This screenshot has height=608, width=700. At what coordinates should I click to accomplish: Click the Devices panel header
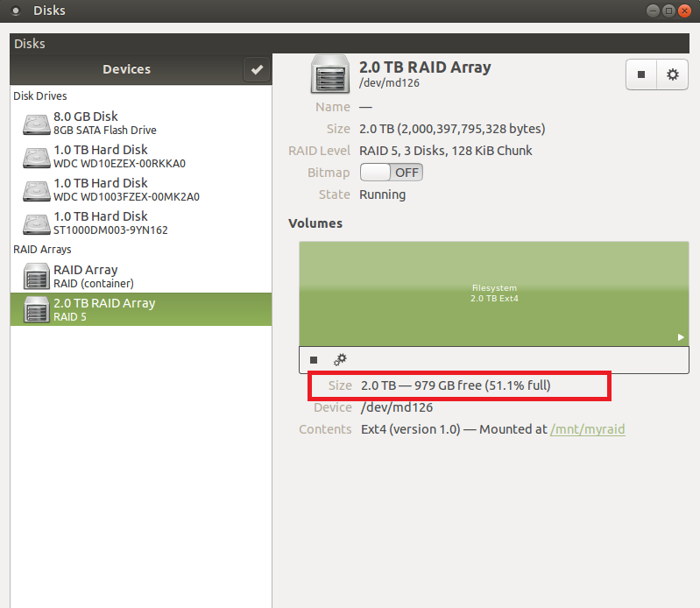tap(127, 69)
